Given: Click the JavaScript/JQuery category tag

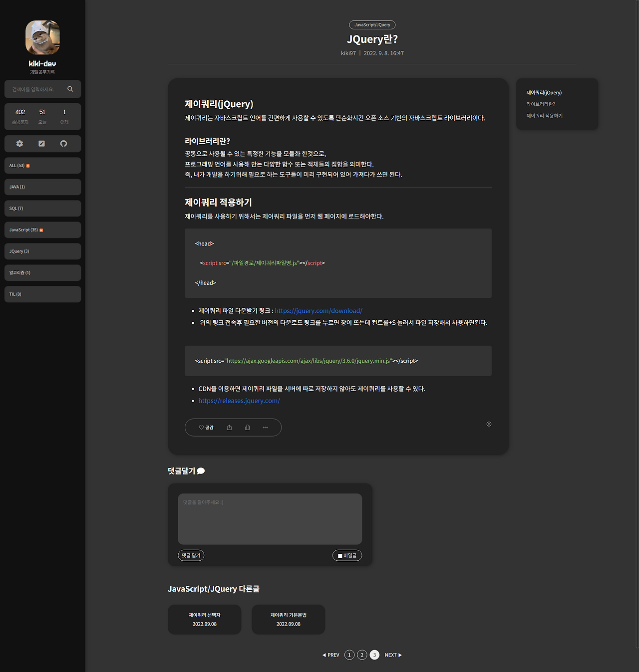Looking at the screenshot, I should pyautogui.click(x=372, y=25).
